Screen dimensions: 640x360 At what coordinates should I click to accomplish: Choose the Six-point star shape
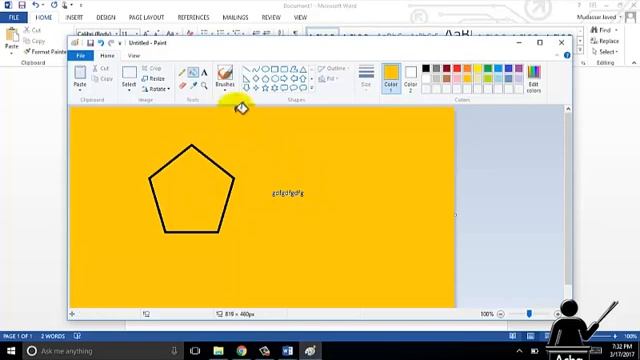click(275, 88)
